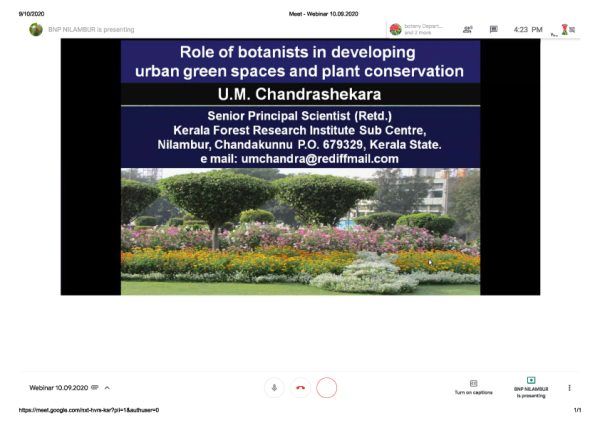The height and width of the screenshot is (423, 600).
Task: Click the shared presentation slide
Action: point(300,167)
